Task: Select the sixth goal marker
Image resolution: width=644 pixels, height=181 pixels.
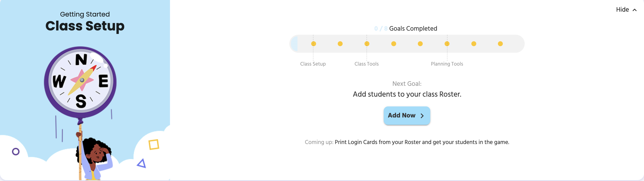Action: (x=447, y=44)
